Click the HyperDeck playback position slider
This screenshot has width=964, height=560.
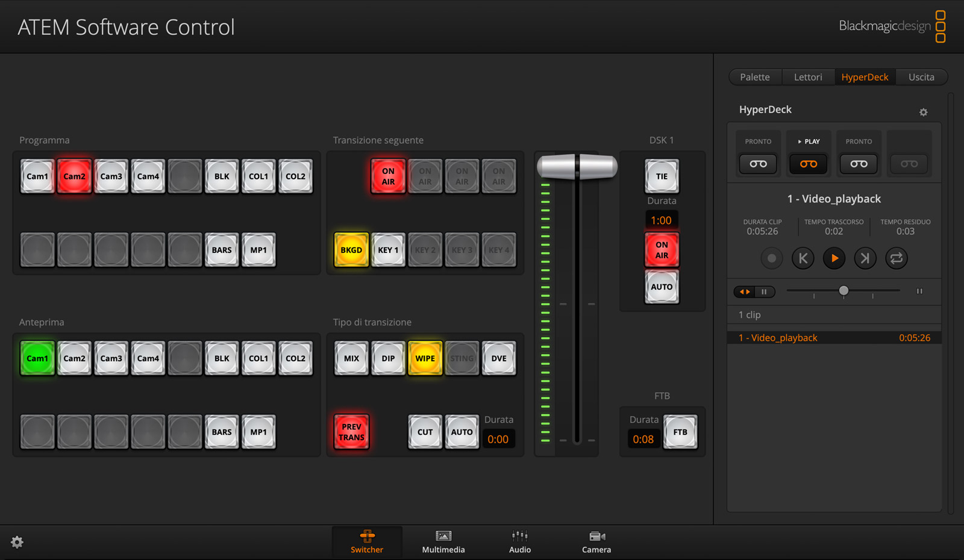tap(843, 291)
